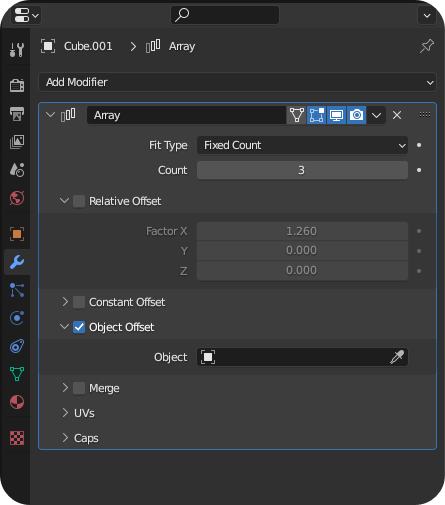
Task: Animate Fit Type property dot
Action: coord(419,145)
